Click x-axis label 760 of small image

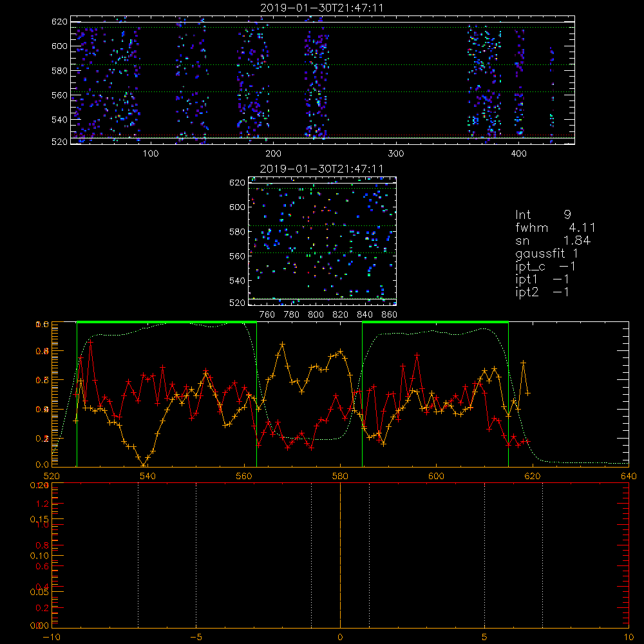[x=267, y=315]
